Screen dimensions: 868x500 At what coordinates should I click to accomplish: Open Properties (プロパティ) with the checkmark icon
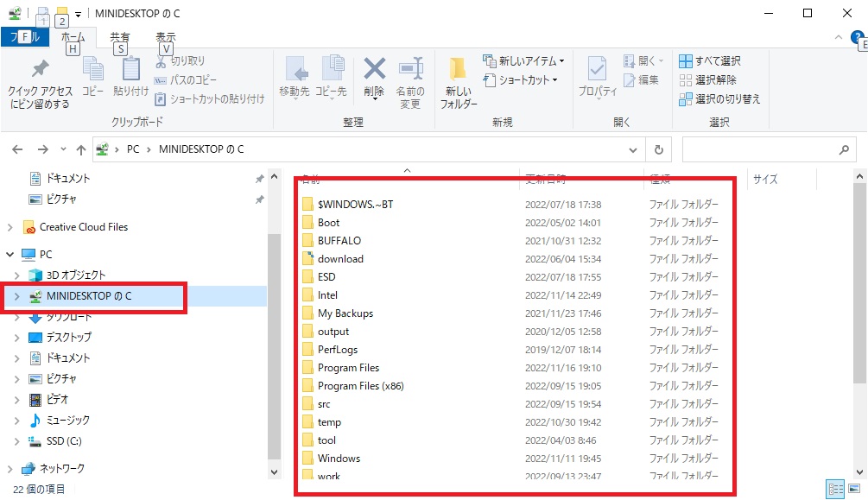point(597,69)
